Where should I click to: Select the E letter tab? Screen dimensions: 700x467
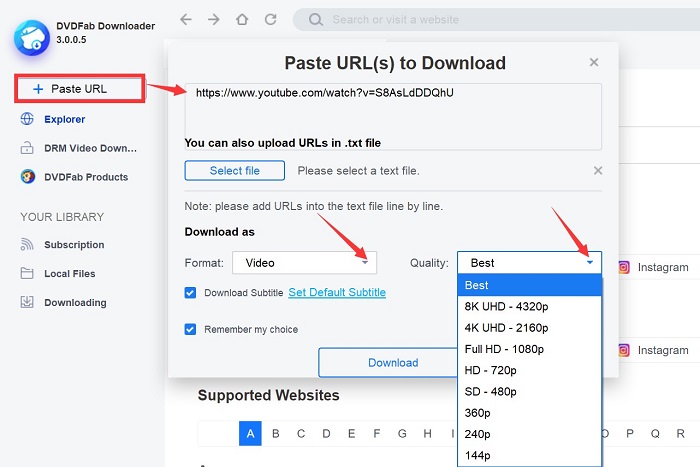[x=351, y=434]
